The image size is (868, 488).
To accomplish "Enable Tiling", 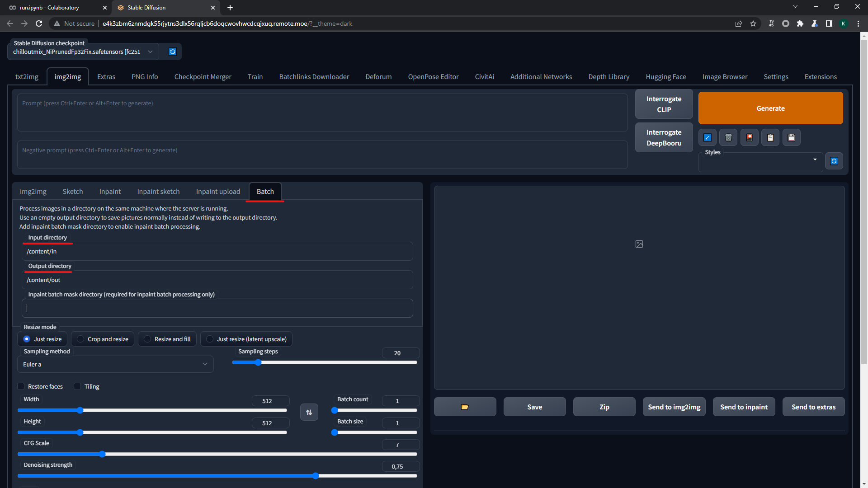I will click(77, 386).
